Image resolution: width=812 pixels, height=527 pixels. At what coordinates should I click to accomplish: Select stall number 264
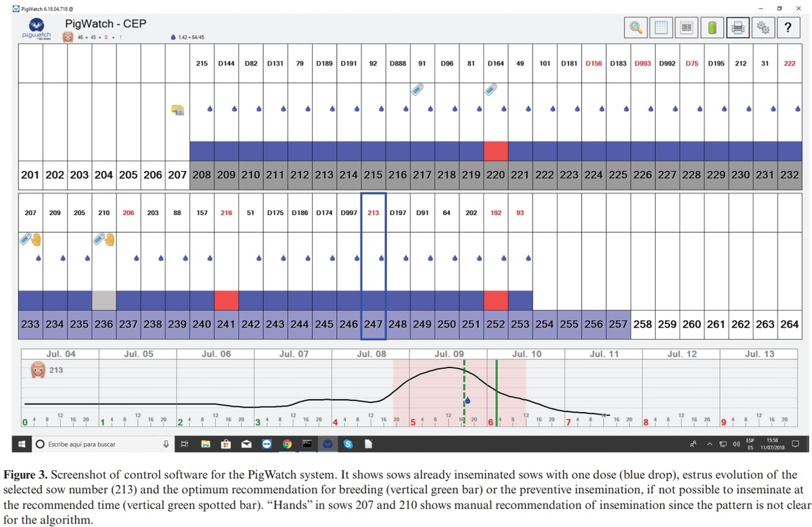[x=789, y=324]
